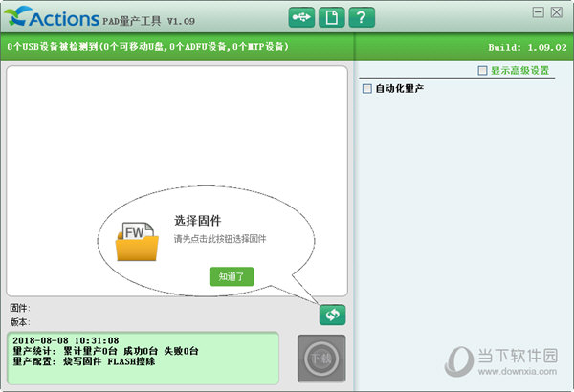The image size is (574, 392).
Task: Open help via question mark icon
Action: click(x=362, y=17)
